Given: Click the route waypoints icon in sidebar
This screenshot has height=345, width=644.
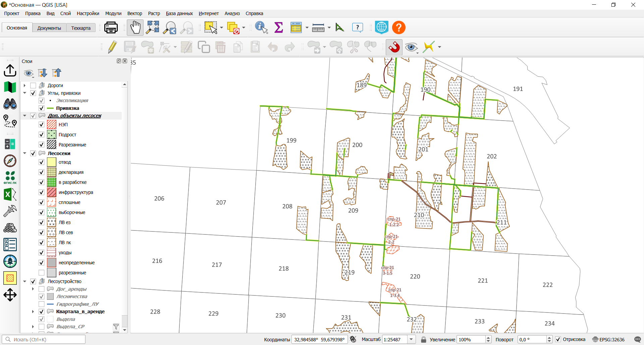Looking at the screenshot, I should (10, 121).
